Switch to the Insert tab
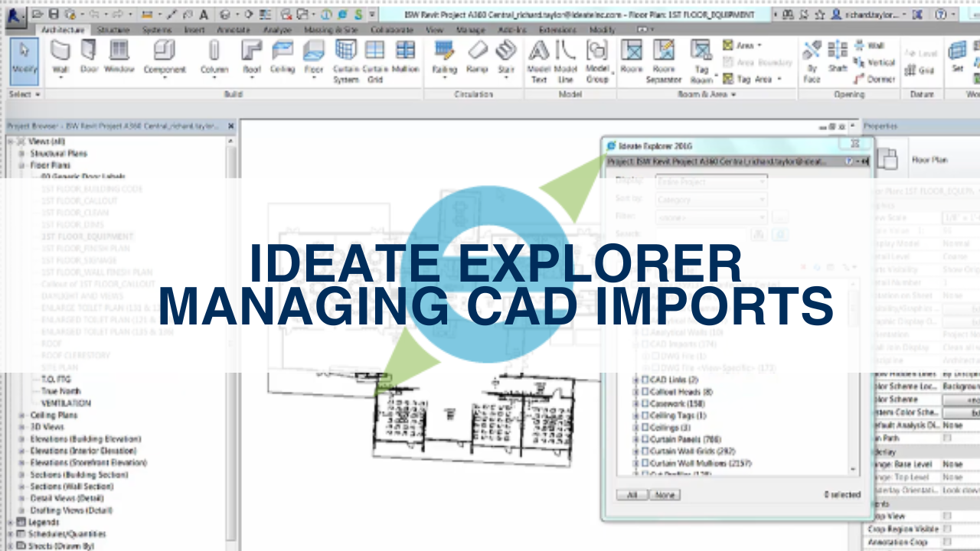 pos(194,30)
